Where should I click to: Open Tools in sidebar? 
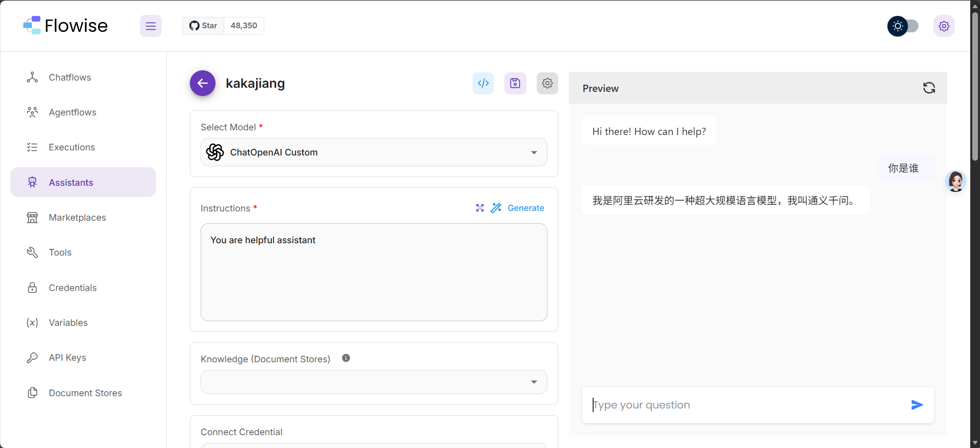coord(83,252)
